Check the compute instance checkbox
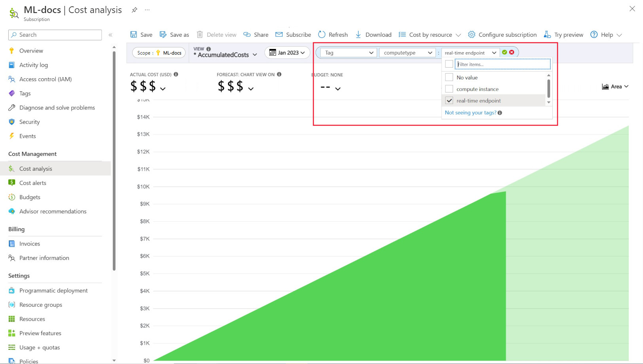Screen dimensions: 643x364 coord(449,89)
